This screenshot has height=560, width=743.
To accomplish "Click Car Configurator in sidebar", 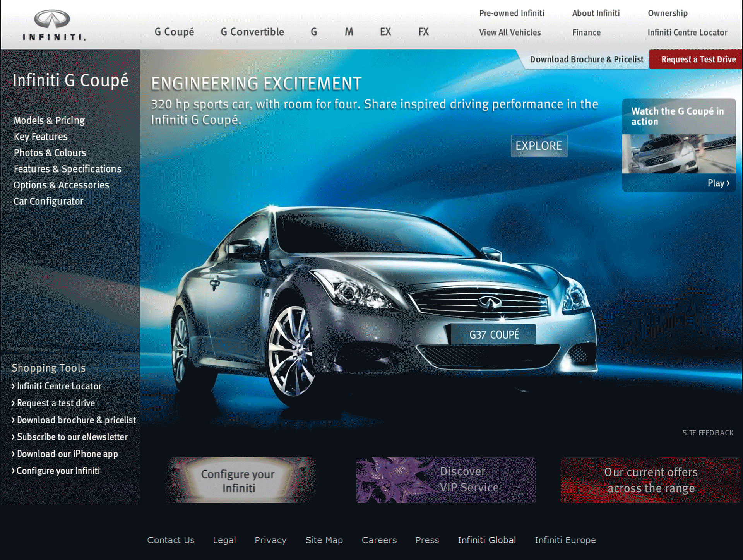I will pyautogui.click(x=48, y=201).
